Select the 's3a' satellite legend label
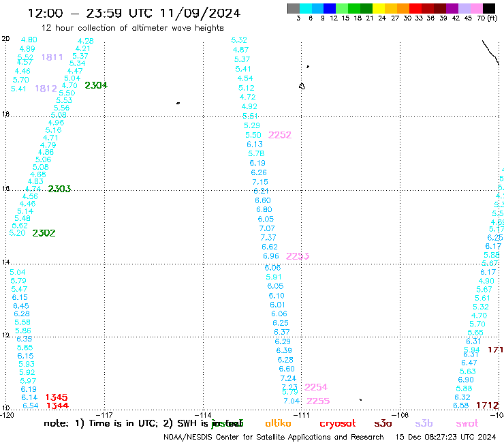504x443 pixels. (383, 424)
